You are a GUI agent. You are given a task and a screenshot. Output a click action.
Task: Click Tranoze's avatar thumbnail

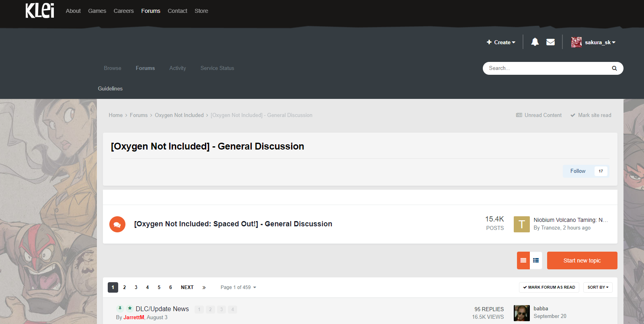tap(521, 224)
